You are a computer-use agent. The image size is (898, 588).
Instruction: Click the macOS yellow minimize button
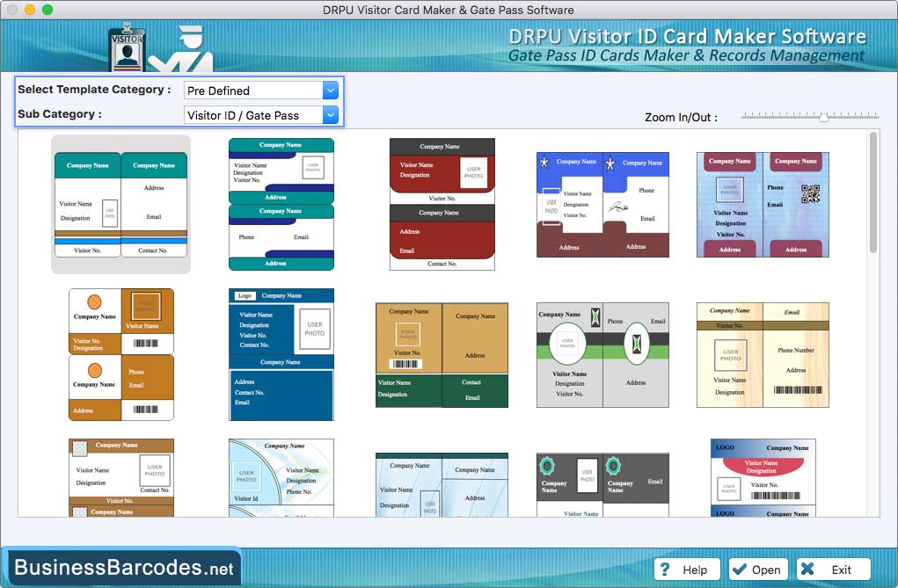(30, 10)
